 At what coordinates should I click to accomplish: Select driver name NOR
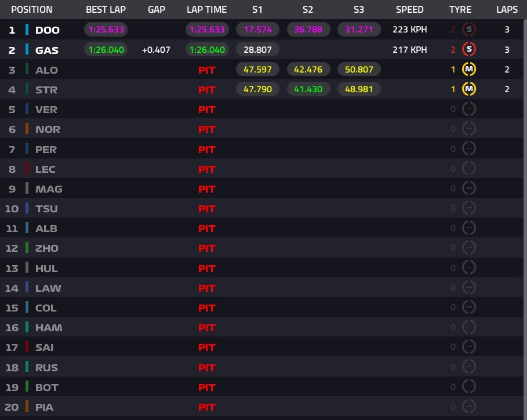point(48,129)
